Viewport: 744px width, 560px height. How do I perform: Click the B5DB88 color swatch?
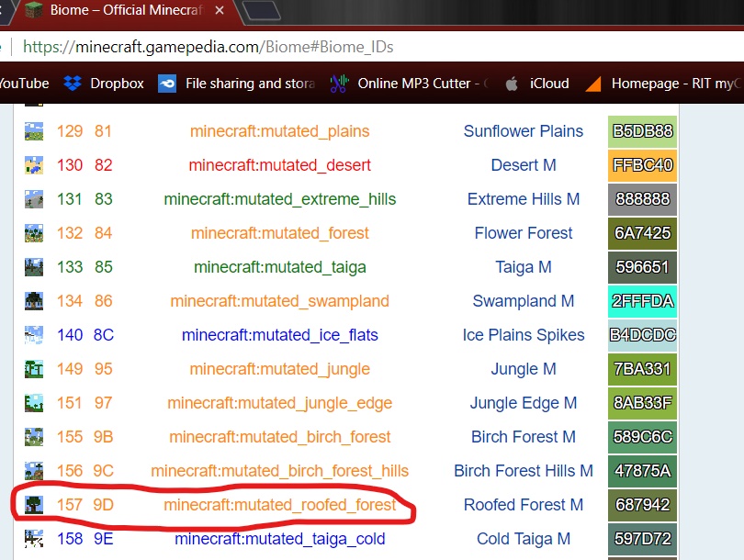[x=642, y=131]
